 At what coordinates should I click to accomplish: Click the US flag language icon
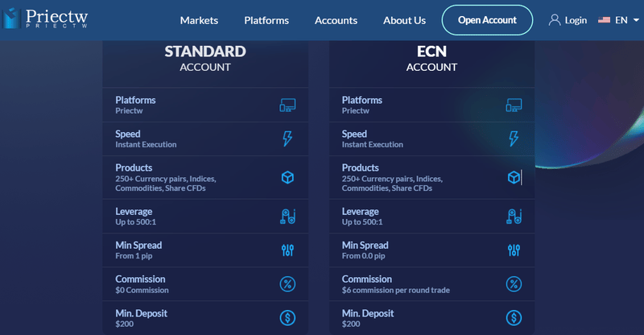[604, 20]
